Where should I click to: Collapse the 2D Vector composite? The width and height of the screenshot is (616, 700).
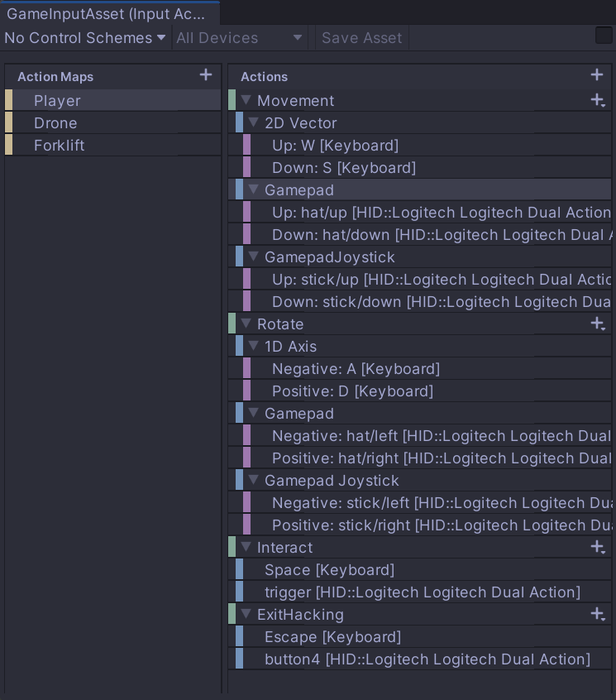point(253,122)
